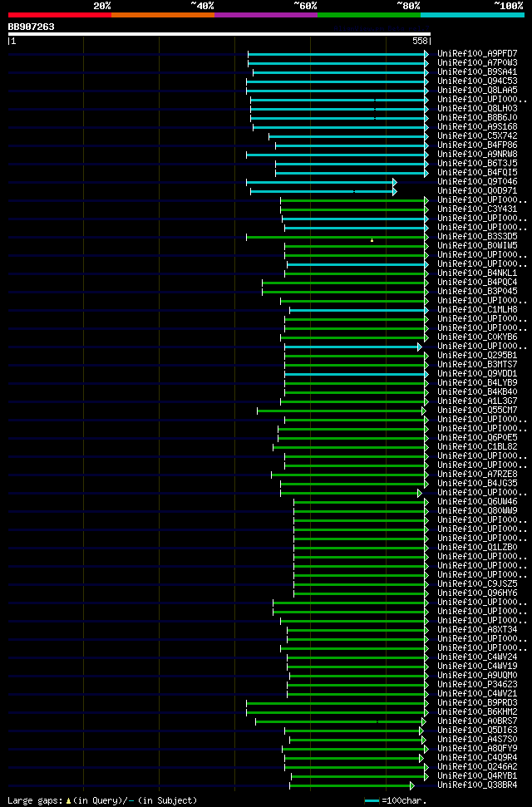Select the UniRef100_B0WIW5 label
Screen dimensions: 532x807
[x=477, y=246]
